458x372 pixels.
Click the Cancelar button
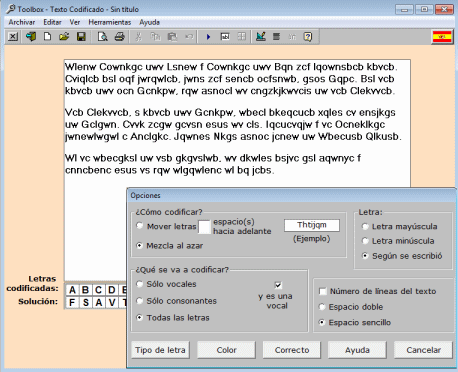coord(423,350)
